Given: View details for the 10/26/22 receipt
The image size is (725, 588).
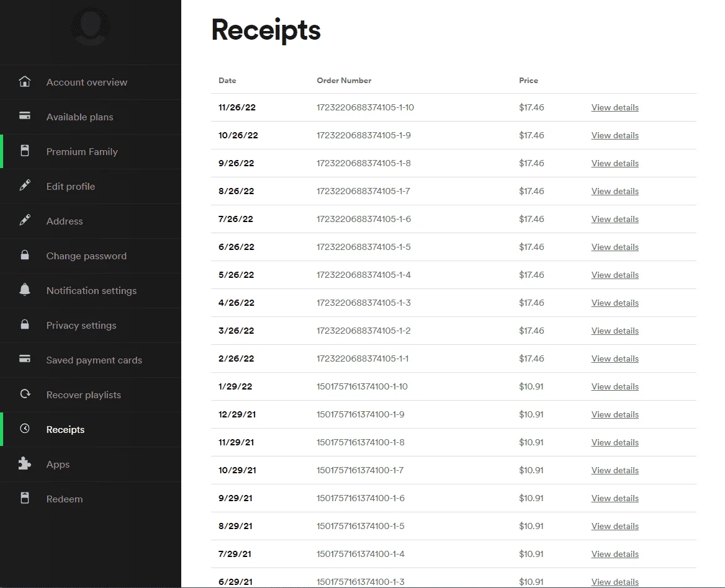Looking at the screenshot, I should pyautogui.click(x=615, y=135).
